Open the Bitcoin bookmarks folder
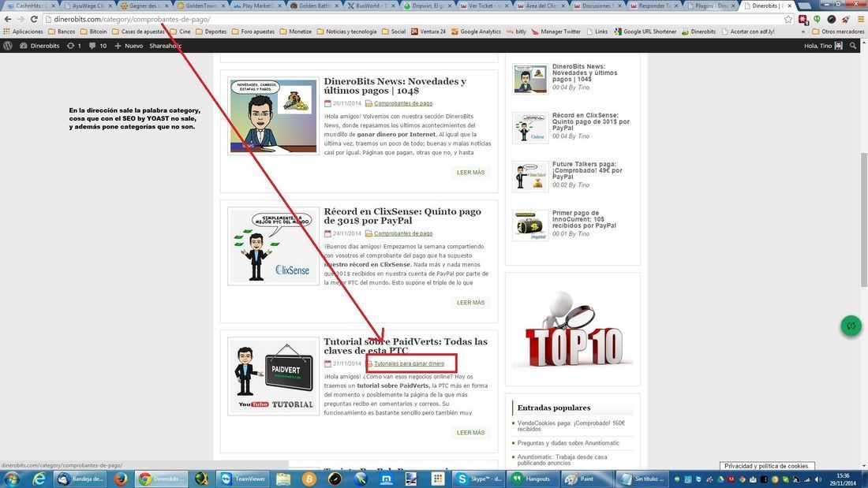This screenshot has height=488, width=868. pos(94,32)
